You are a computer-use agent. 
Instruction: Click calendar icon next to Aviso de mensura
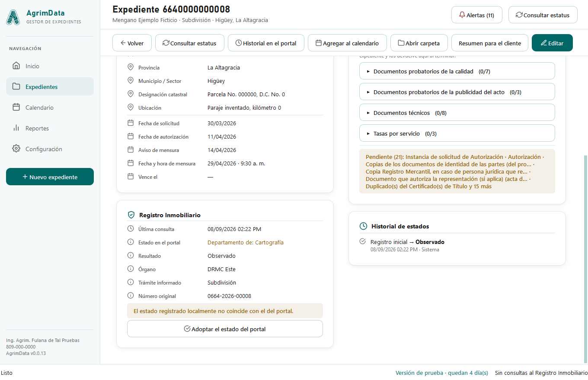click(x=131, y=150)
